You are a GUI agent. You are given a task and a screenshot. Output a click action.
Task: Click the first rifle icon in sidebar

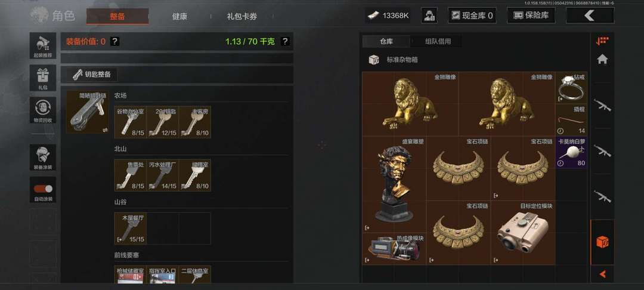[x=602, y=106]
